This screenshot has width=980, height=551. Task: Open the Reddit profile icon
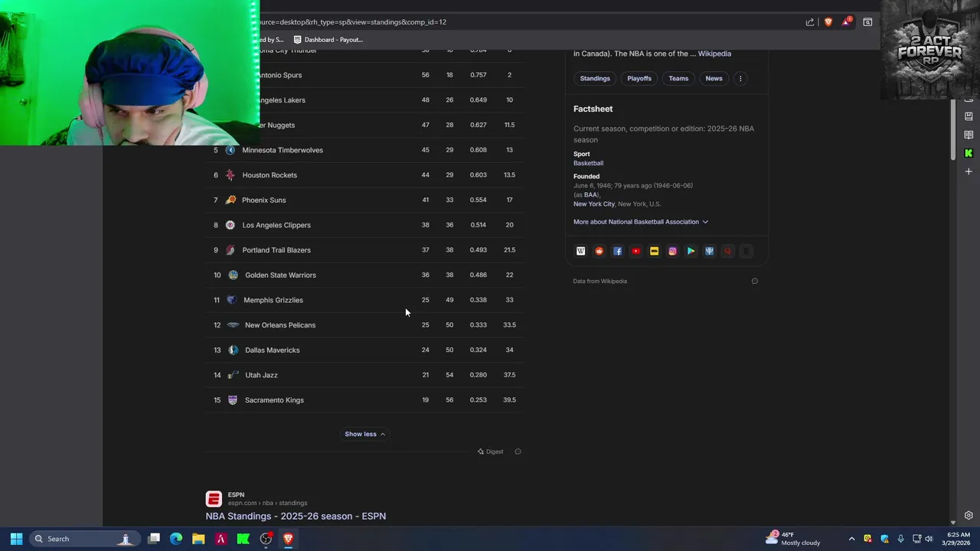point(599,251)
